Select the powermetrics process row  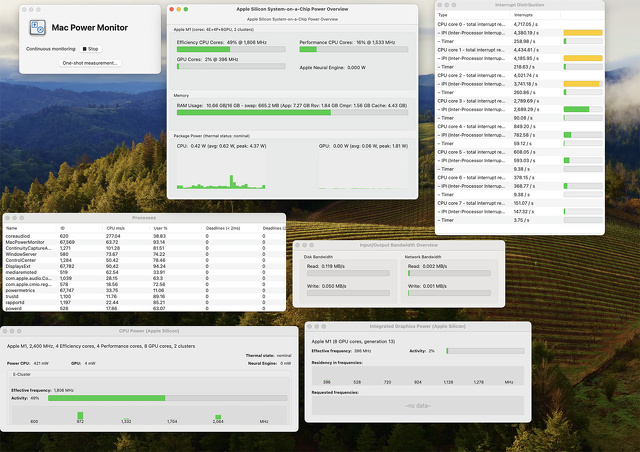pos(144,290)
